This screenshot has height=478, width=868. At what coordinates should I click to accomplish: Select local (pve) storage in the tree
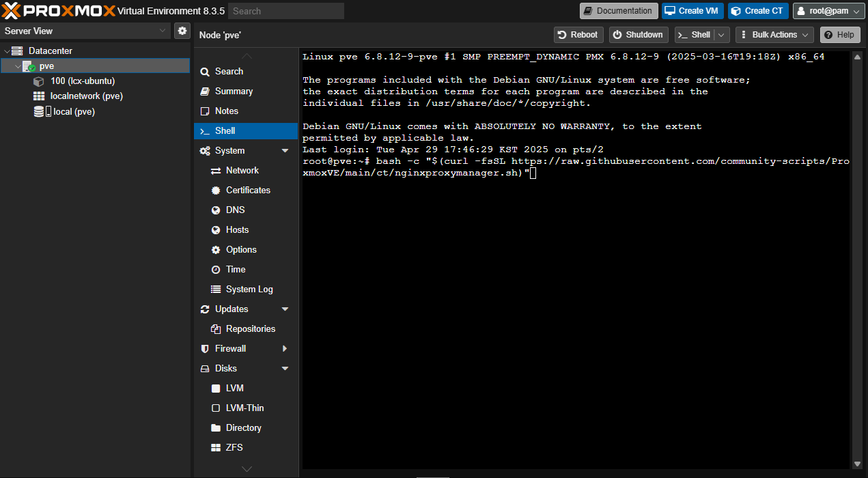click(95, 111)
